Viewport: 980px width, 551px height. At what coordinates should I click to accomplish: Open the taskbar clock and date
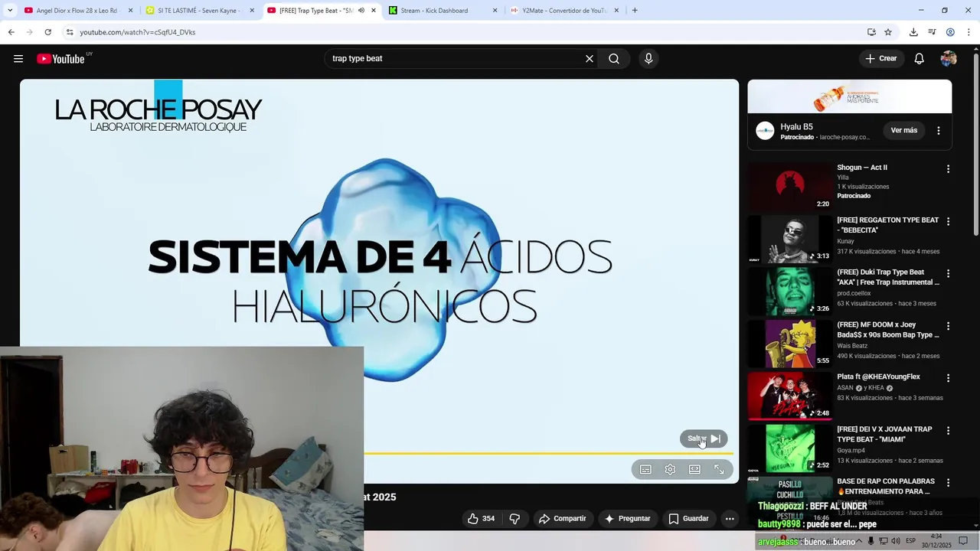point(936,541)
